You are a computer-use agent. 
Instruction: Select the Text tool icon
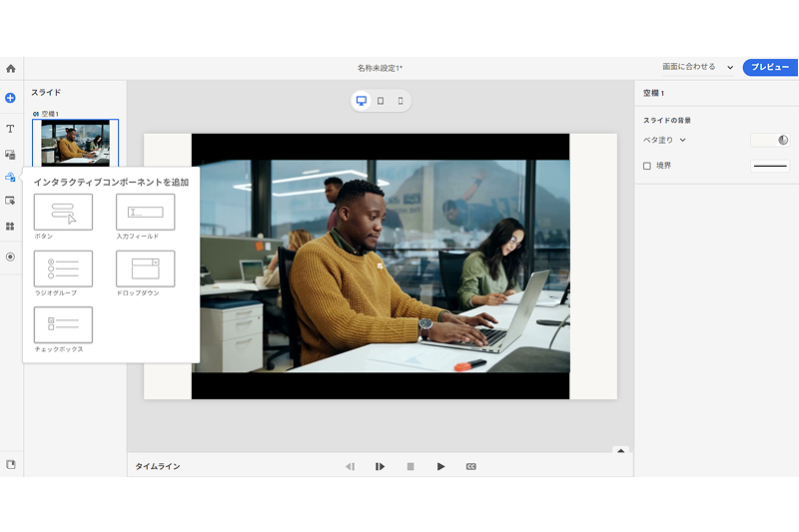click(x=10, y=129)
